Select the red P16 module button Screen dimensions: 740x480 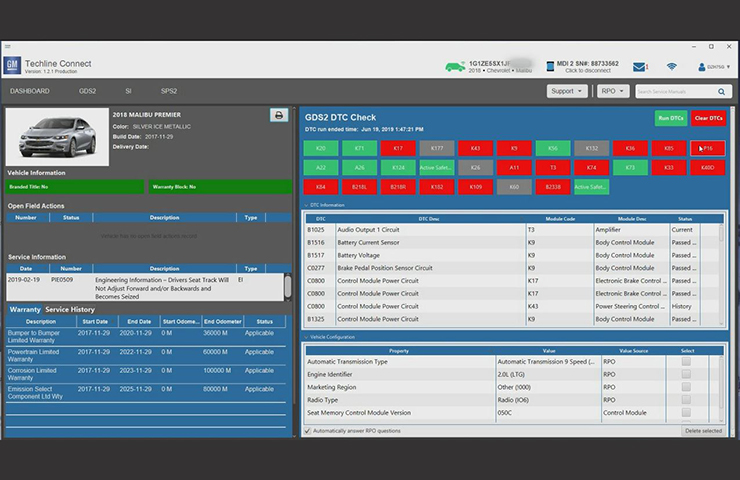(708, 148)
